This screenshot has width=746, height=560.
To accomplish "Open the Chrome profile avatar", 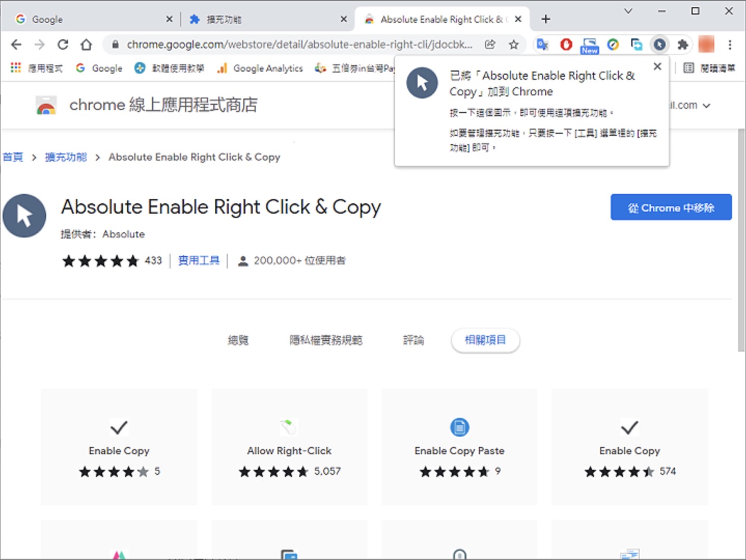I will point(706,45).
